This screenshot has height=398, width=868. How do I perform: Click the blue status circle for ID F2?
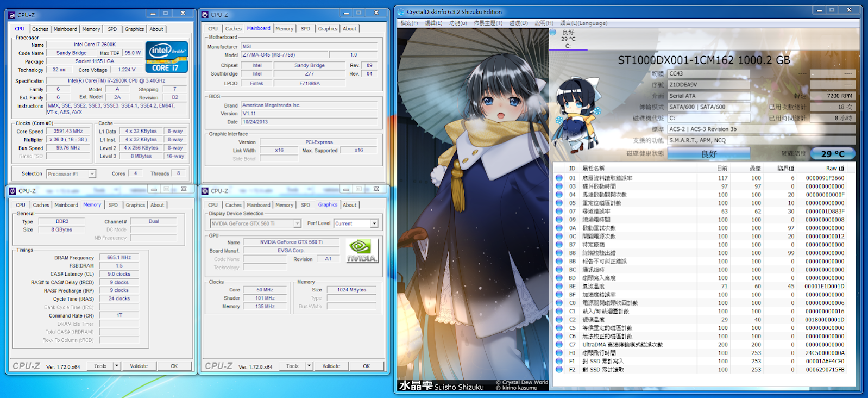point(559,370)
